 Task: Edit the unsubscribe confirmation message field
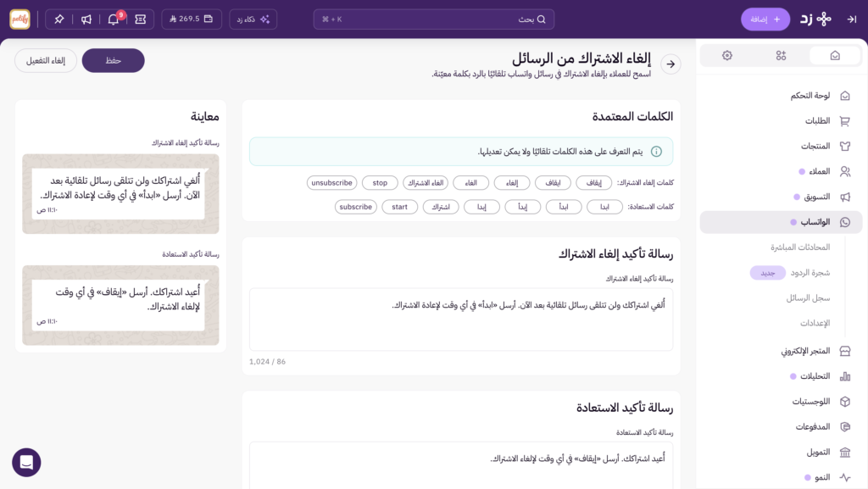tap(461, 320)
